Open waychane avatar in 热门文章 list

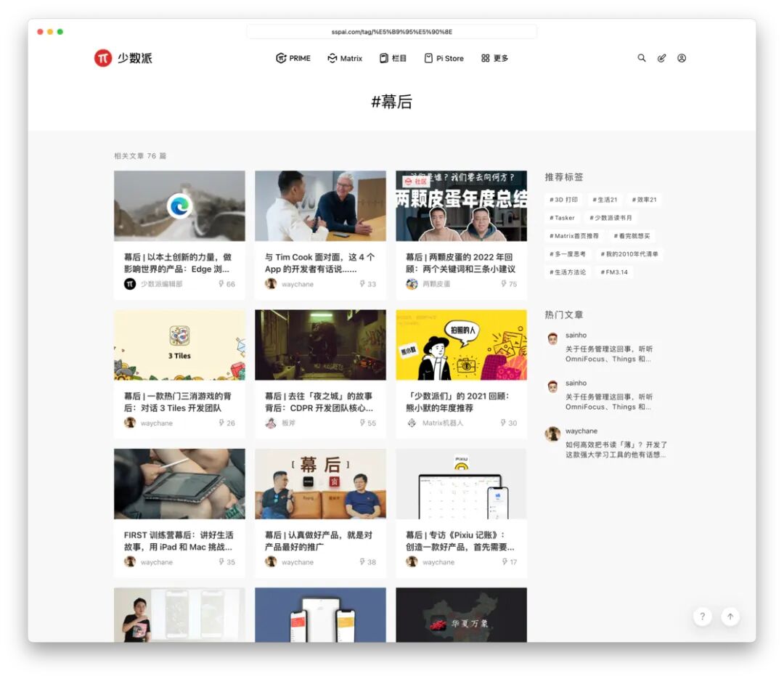(x=552, y=434)
